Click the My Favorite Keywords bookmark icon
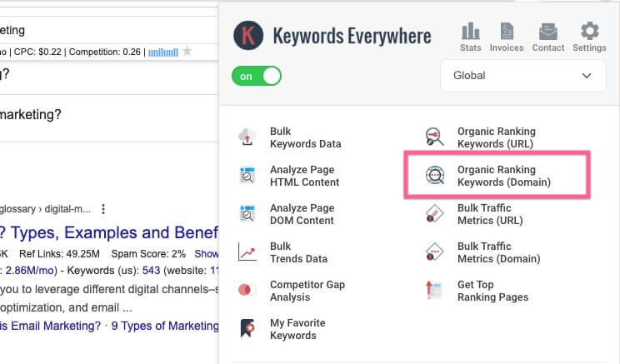This screenshot has width=620, height=364. point(247,328)
